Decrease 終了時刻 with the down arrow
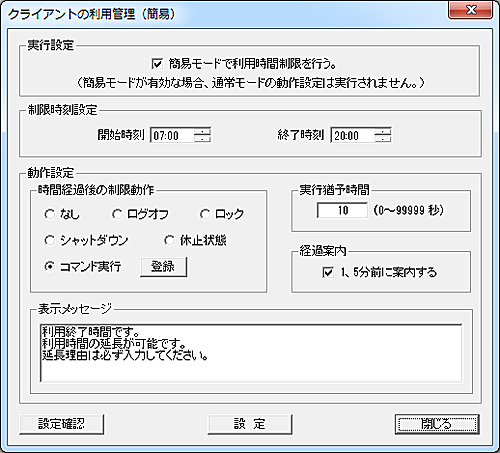Screen dimensions: 500x453 point(383,139)
